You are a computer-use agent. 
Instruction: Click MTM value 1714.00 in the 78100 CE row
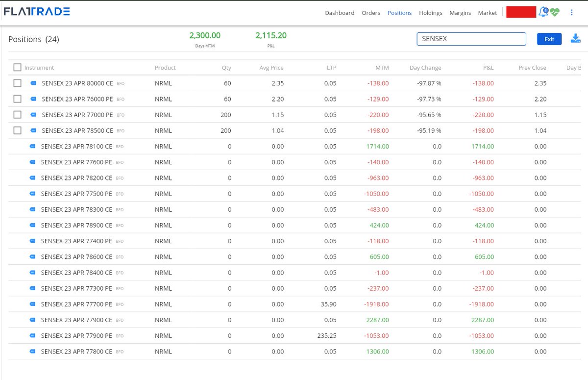378,146
